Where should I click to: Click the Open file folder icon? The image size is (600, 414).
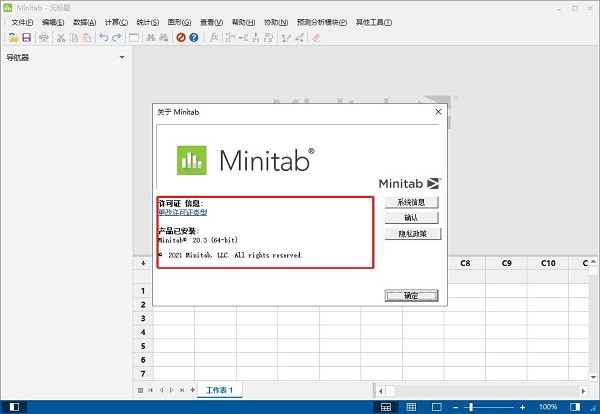tap(13, 37)
